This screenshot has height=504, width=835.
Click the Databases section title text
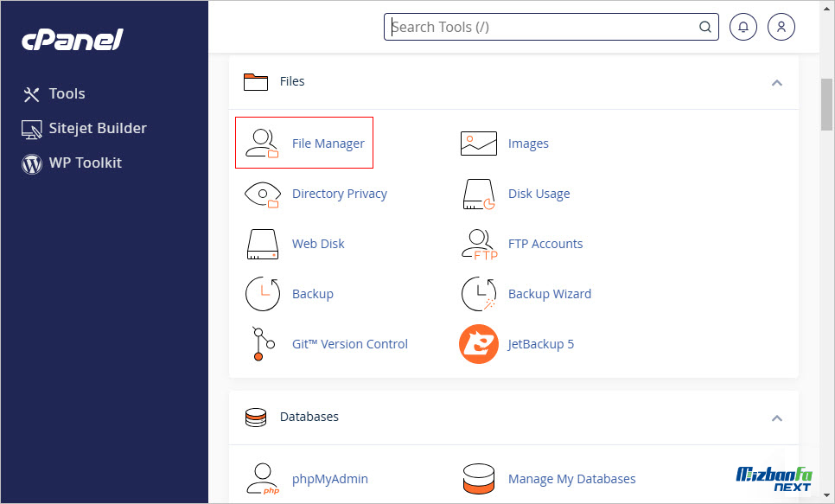point(309,417)
